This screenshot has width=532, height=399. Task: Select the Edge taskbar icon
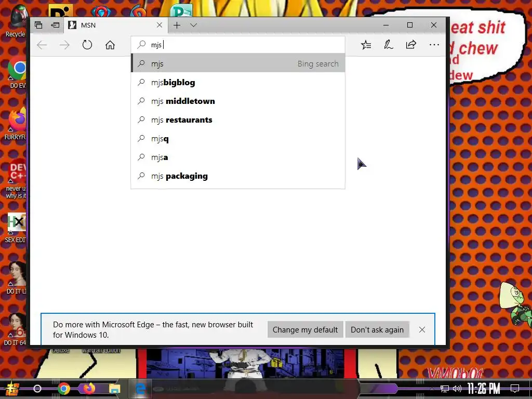[140, 389]
